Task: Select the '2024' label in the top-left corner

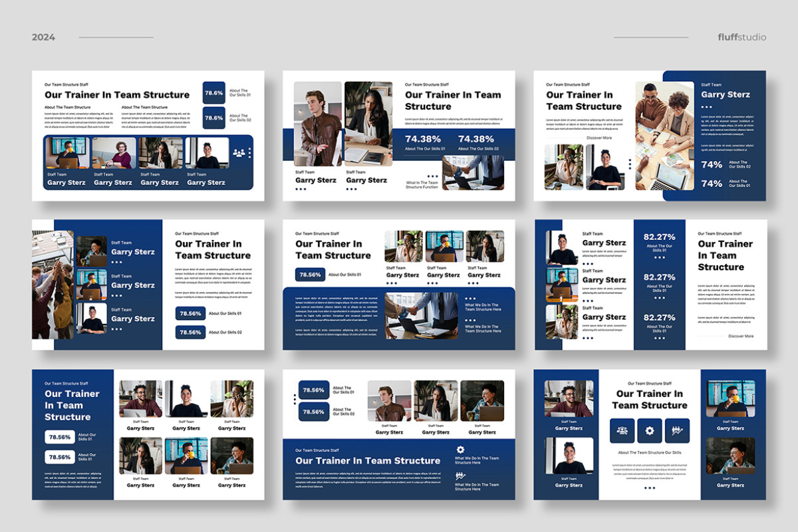Action: pos(44,37)
